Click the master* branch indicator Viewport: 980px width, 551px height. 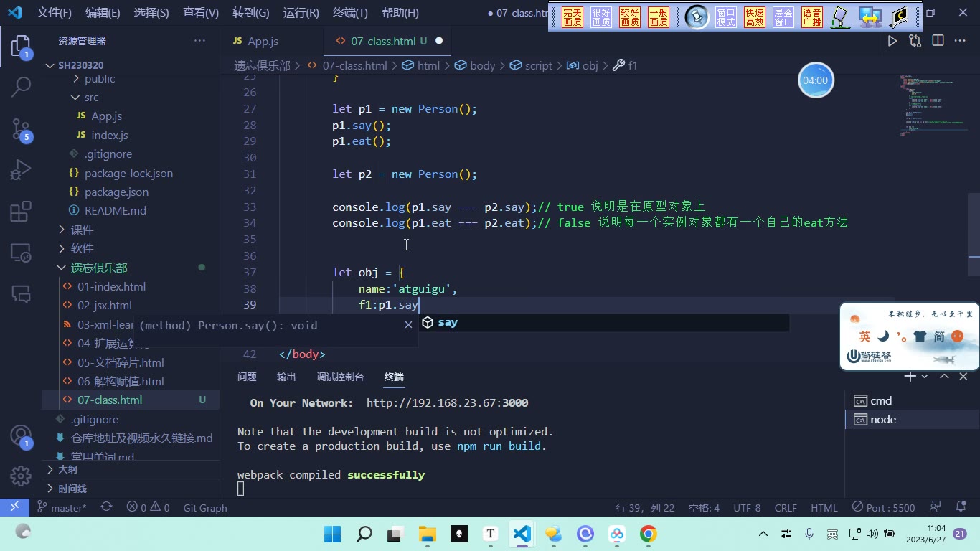point(62,507)
